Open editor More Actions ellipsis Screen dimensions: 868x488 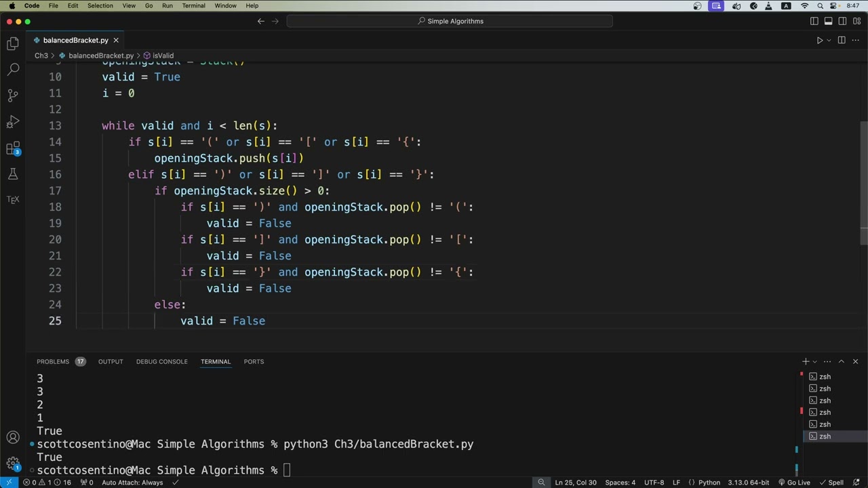coord(855,40)
